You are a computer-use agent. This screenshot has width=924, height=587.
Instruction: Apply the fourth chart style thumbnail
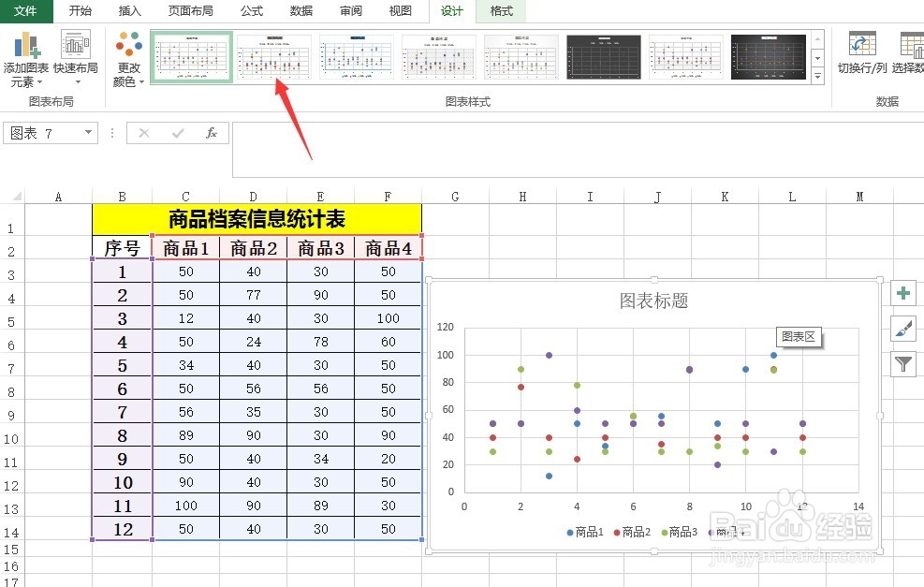pos(439,57)
